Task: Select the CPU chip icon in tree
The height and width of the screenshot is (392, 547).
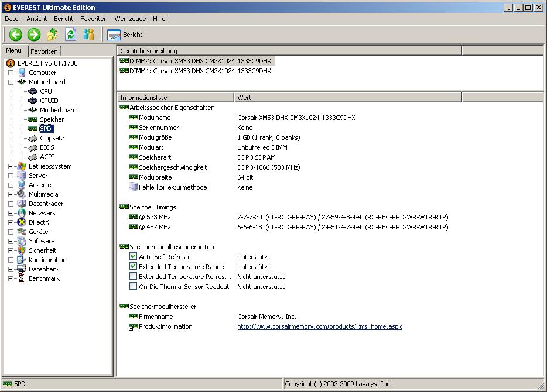Action: pyautogui.click(x=33, y=91)
